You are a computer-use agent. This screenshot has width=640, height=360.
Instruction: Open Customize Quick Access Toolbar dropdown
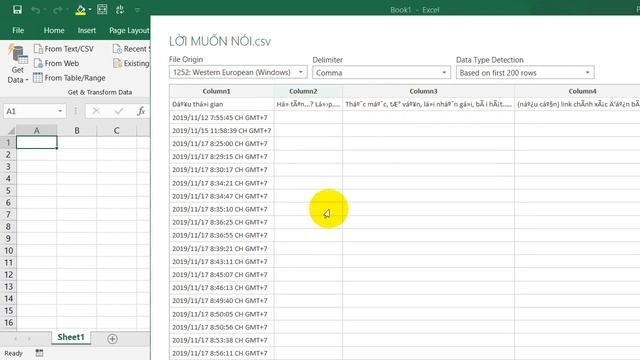coord(137,10)
